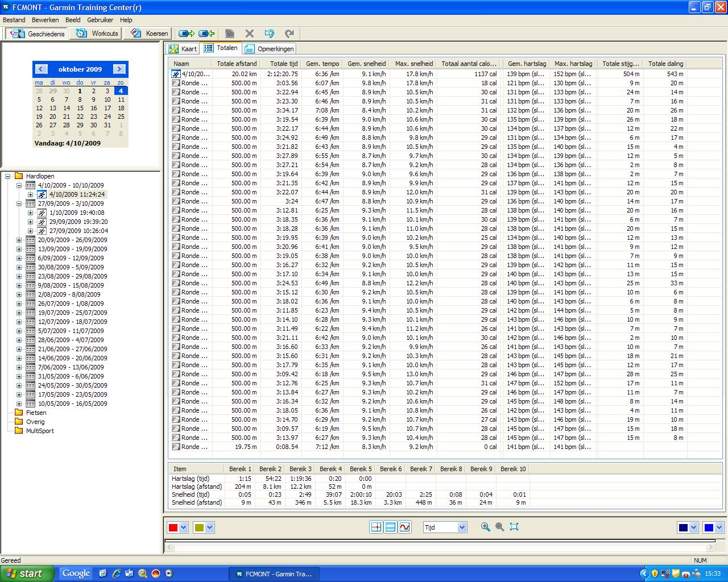Show hidden system tray icons
This screenshot has width=728, height=582.
644,574
